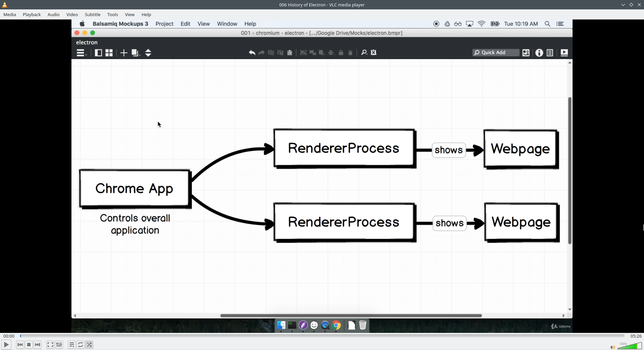Open the VLC Audio menu

click(x=53, y=14)
